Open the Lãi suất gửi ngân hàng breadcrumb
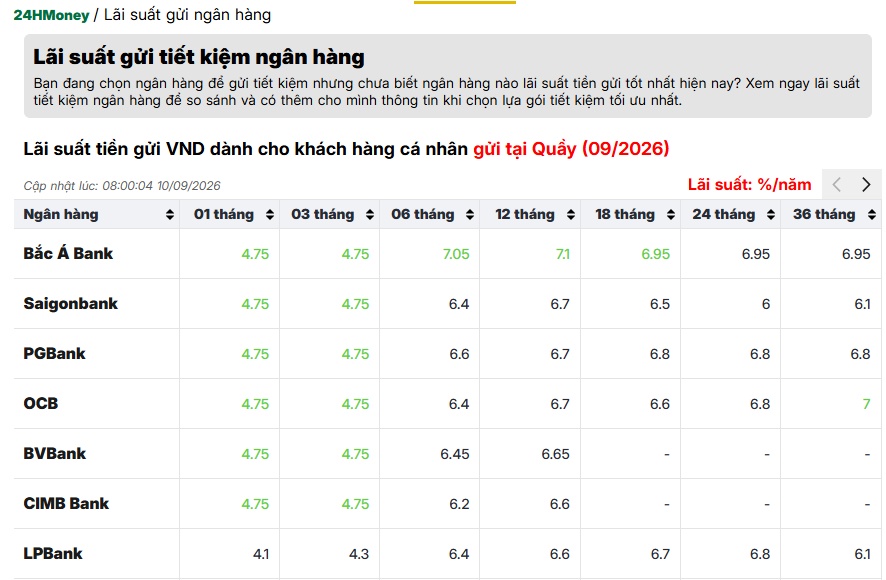 coord(188,15)
